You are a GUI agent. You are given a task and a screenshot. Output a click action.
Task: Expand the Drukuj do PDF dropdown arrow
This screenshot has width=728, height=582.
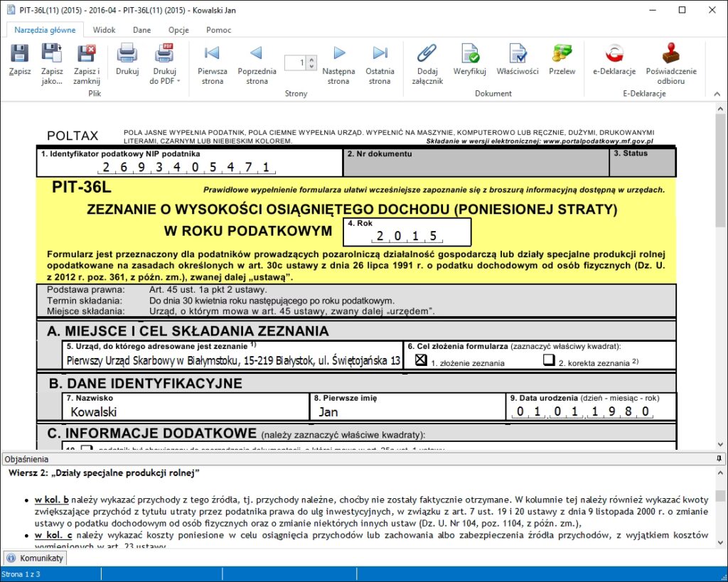point(178,81)
